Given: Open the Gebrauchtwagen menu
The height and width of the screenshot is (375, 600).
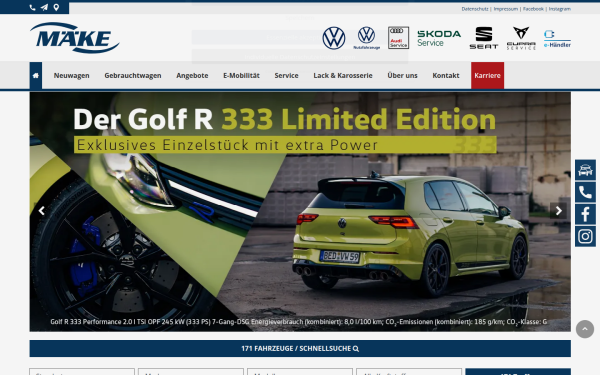Looking at the screenshot, I should click(x=133, y=76).
